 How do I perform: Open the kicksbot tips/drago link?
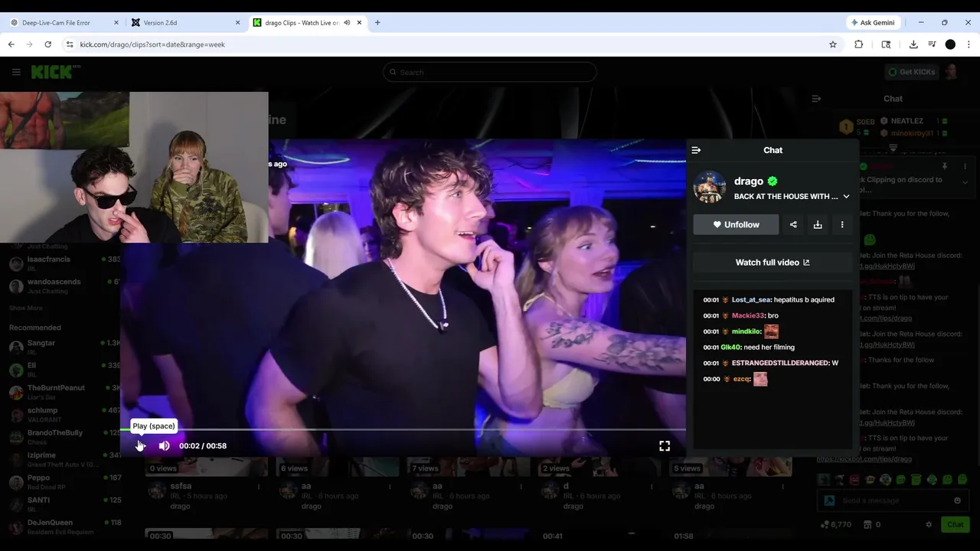pyautogui.click(x=864, y=459)
